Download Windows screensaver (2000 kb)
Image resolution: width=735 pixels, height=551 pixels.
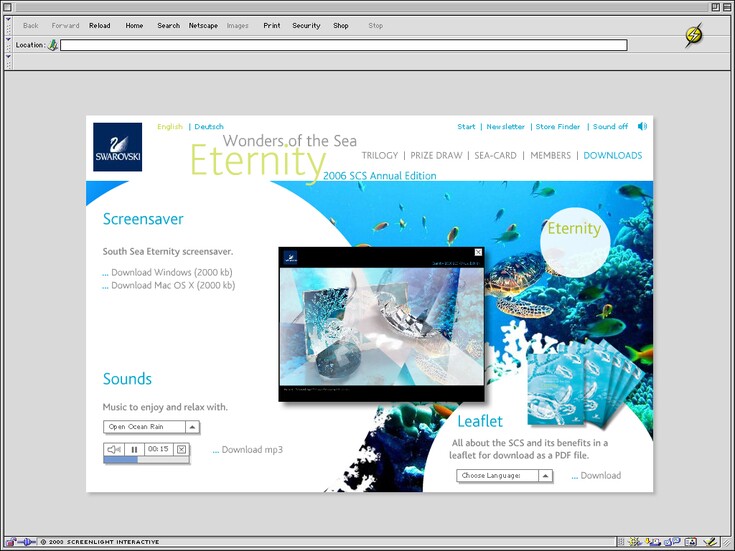tap(172, 272)
